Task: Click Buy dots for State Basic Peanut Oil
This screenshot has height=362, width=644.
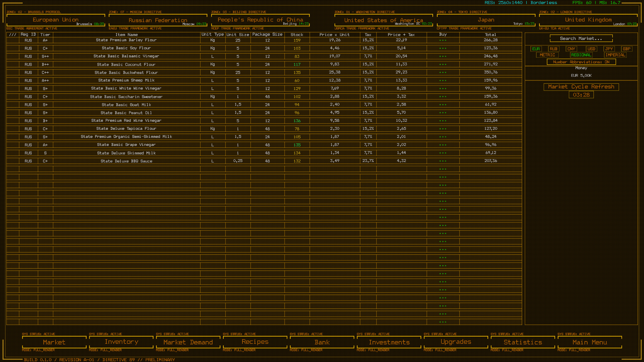Action: coord(443,113)
